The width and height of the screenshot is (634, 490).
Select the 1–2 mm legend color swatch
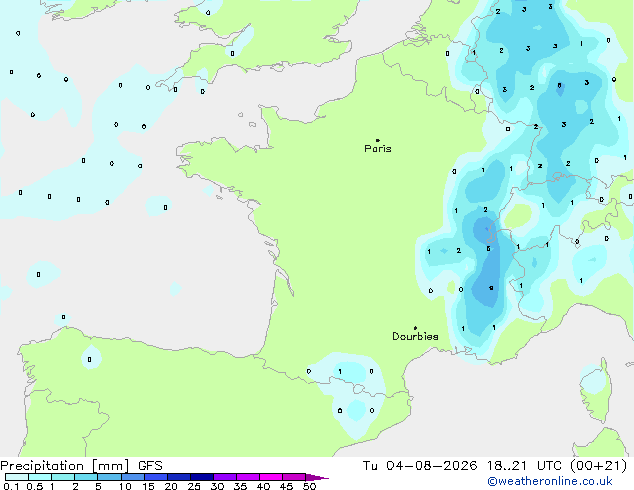63,477
